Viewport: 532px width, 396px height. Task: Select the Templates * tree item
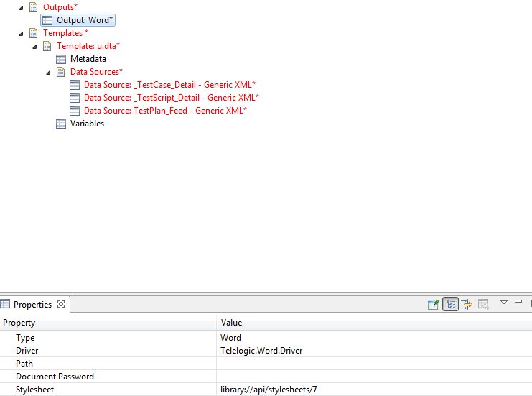(x=65, y=33)
